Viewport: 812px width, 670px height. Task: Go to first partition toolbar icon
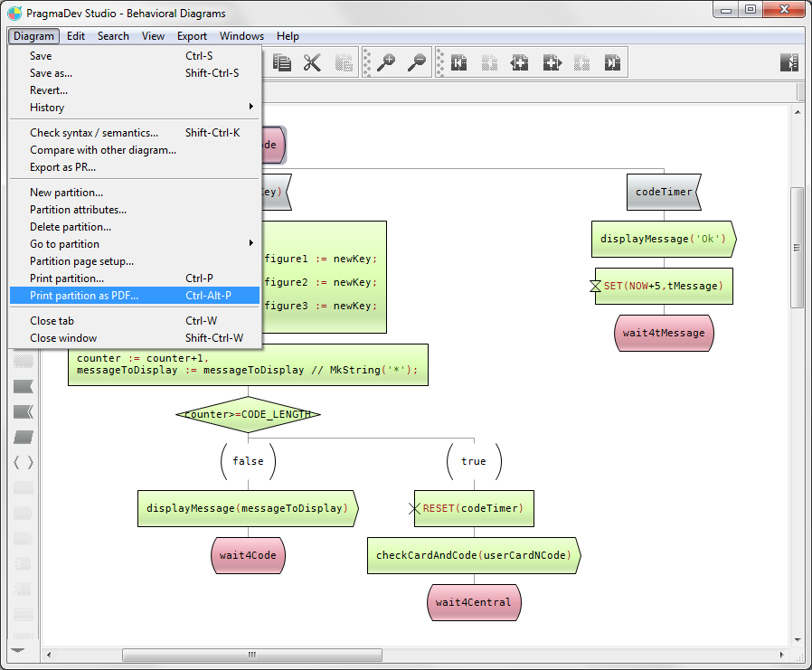coord(459,62)
